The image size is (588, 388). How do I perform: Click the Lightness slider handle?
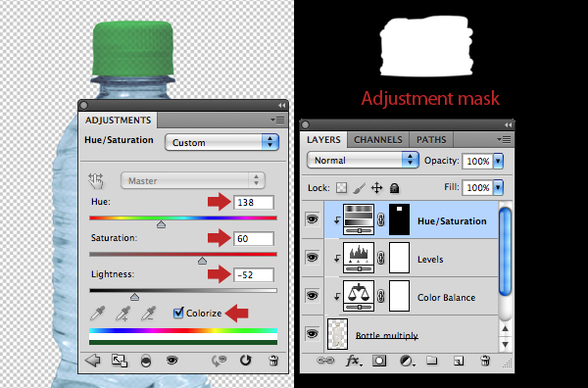[x=134, y=297]
